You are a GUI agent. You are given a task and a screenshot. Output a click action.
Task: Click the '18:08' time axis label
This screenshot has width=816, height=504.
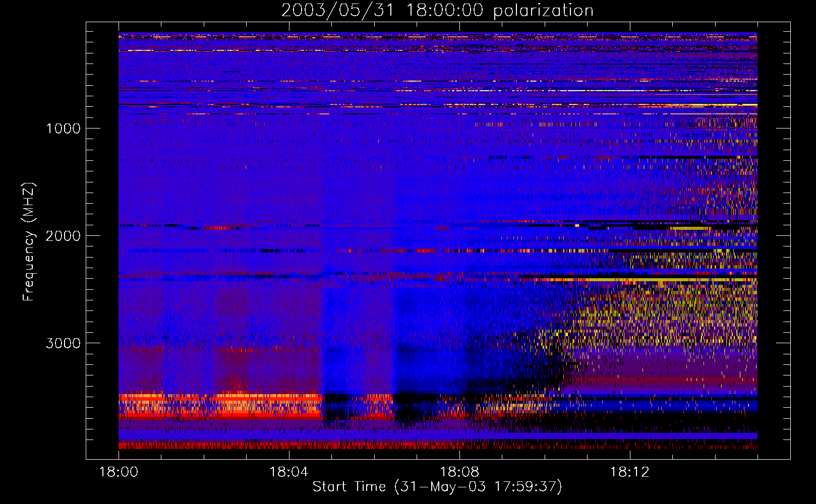(x=459, y=472)
